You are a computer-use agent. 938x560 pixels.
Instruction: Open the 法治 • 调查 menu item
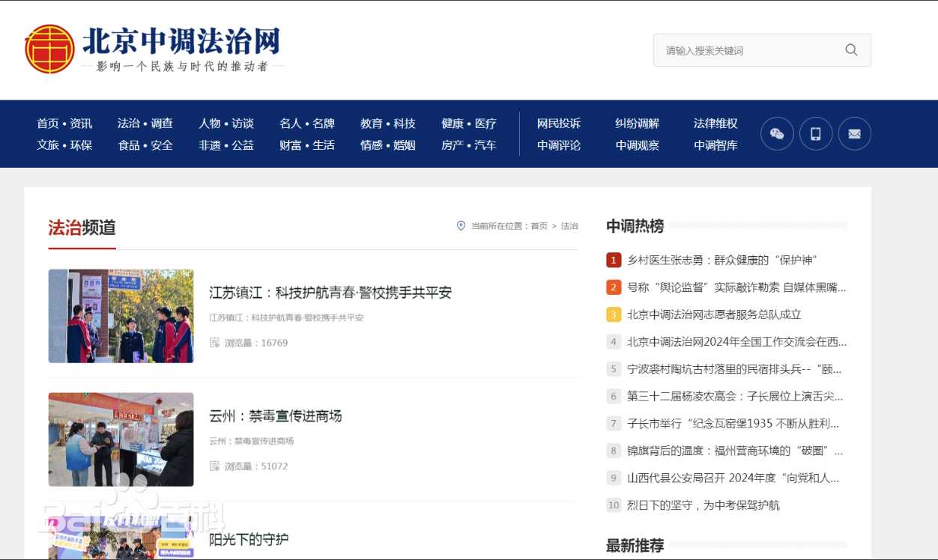pyautogui.click(x=145, y=124)
